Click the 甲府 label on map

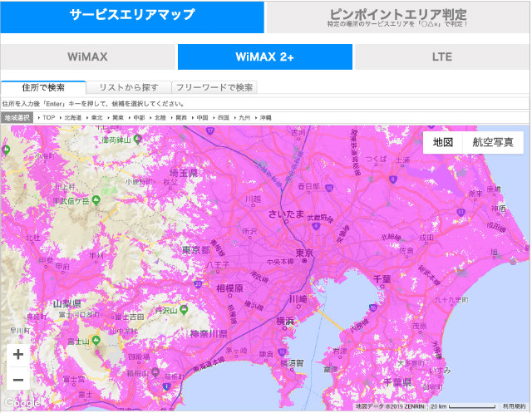tap(62, 267)
